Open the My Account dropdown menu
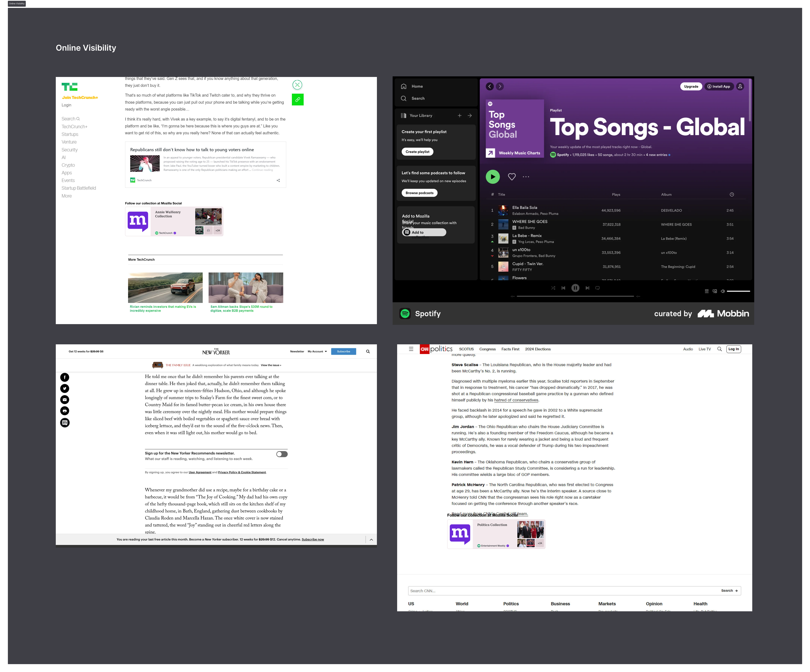810x672 pixels. tap(317, 351)
